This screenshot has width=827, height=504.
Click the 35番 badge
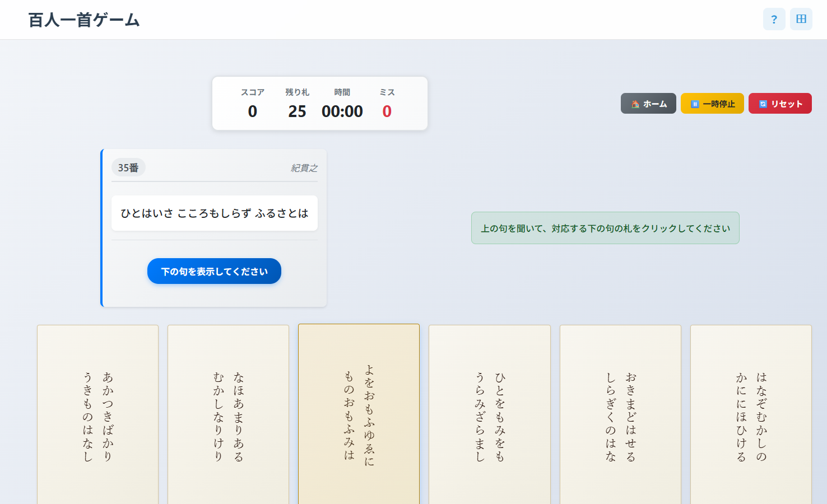point(128,167)
